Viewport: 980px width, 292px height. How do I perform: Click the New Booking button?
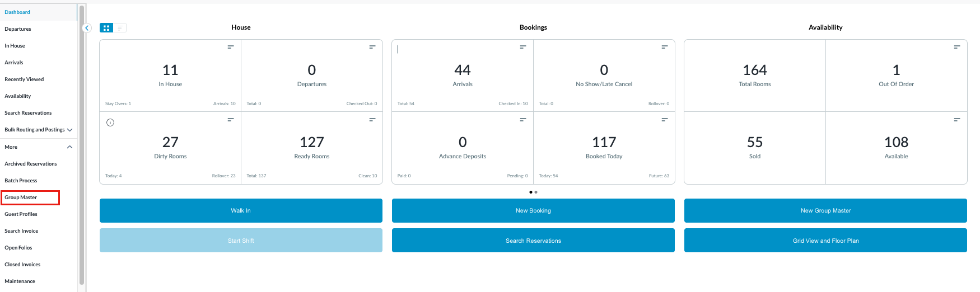point(533,210)
